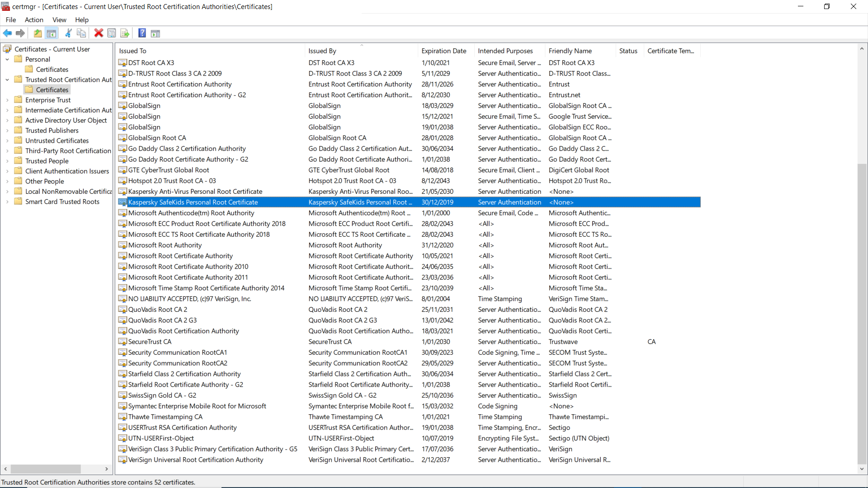This screenshot has height=488, width=868.
Task: Sort by the Issued By column header
Action: coord(361,51)
